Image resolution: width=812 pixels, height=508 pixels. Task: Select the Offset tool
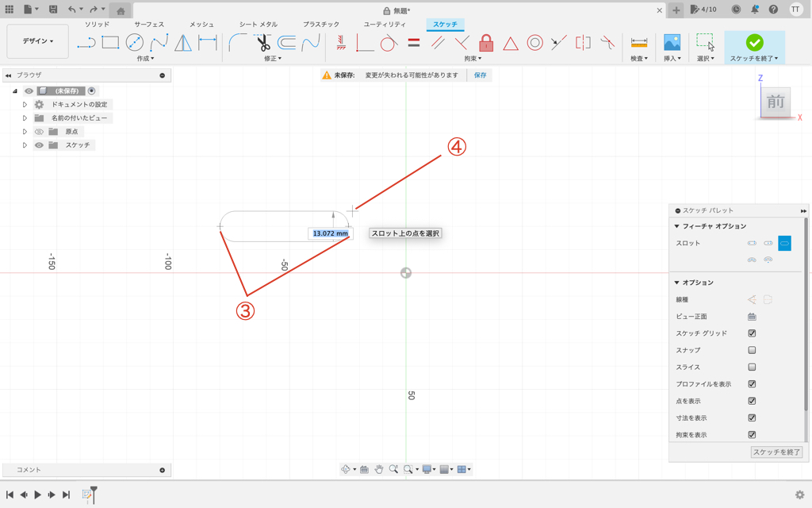tap(286, 43)
